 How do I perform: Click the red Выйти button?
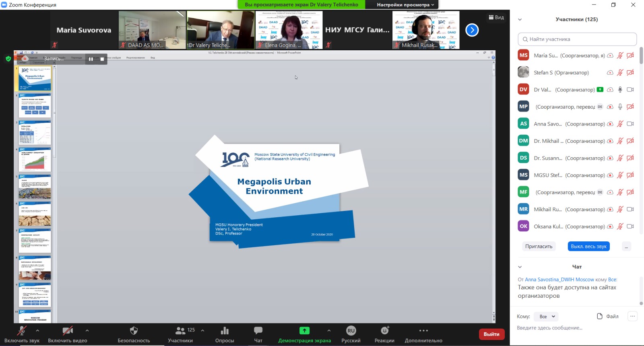491,334
